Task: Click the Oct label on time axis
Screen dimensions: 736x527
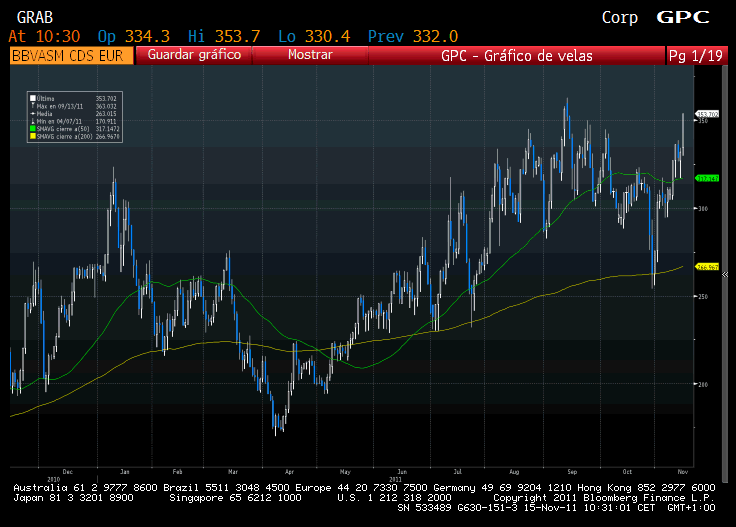Action: pos(627,472)
